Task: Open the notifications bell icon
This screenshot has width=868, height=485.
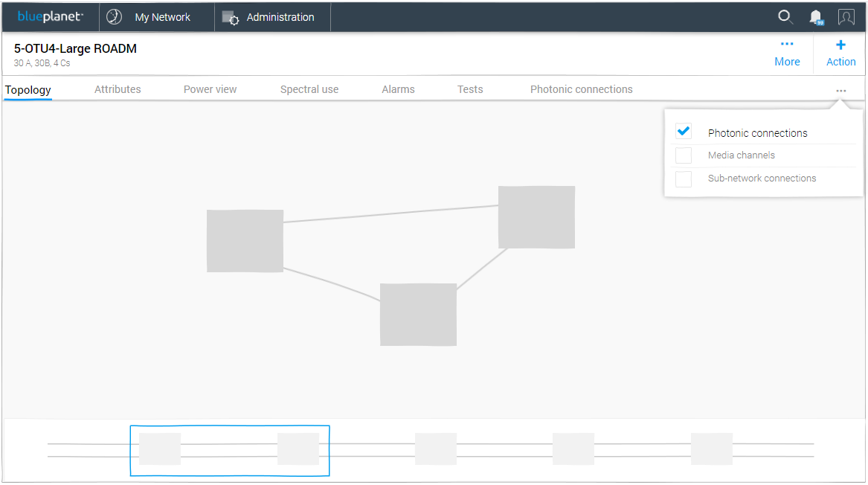Action: point(816,17)
